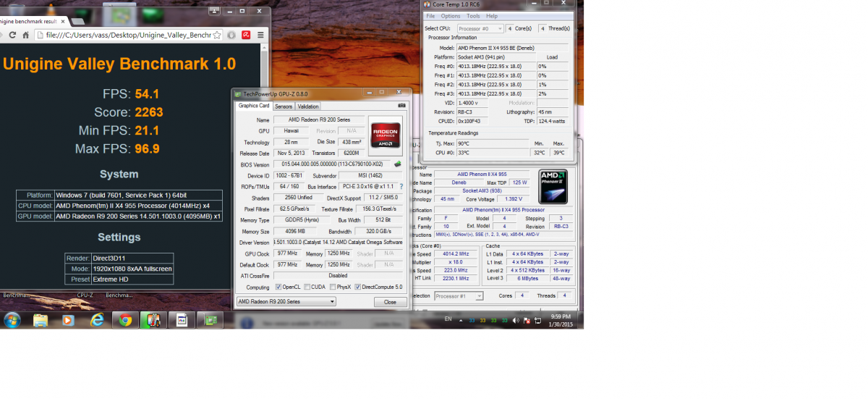
Task: Open the Options menu in Core Temp
Action: (451, 16)
